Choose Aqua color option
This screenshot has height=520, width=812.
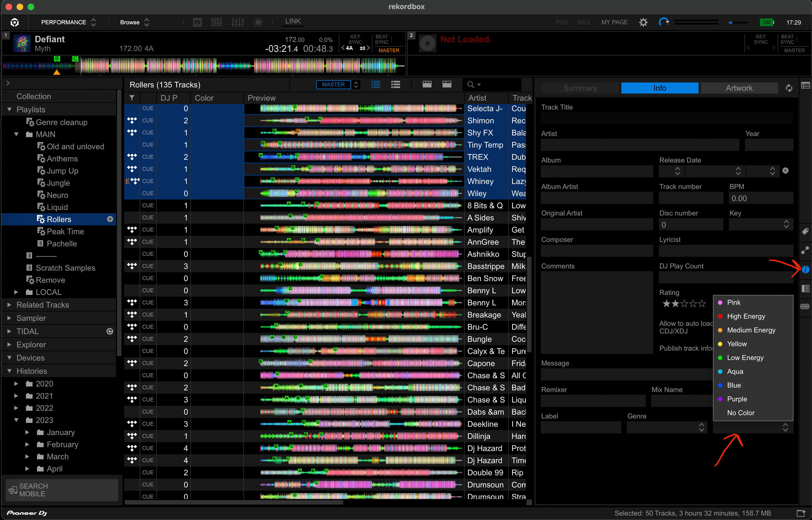pos(753,371)
